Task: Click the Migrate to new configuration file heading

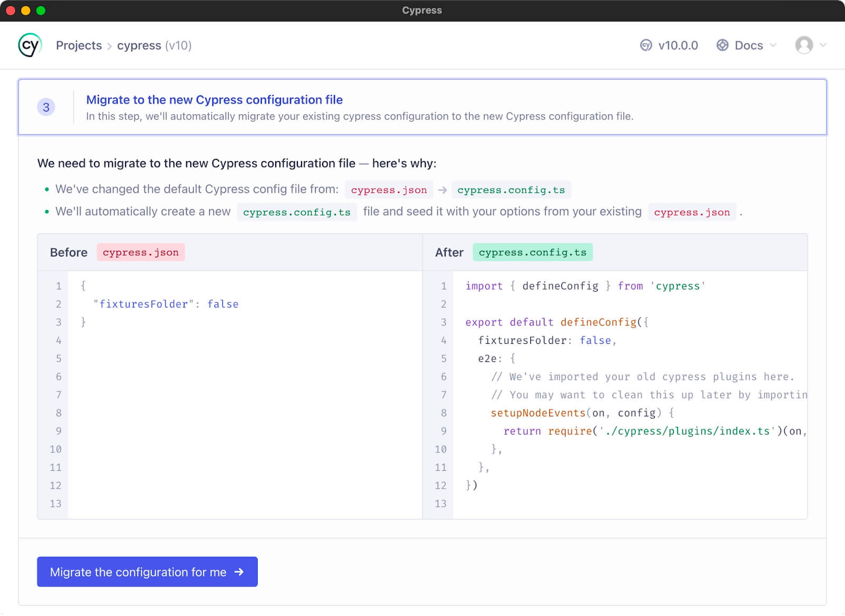Action: click(214, 100)
